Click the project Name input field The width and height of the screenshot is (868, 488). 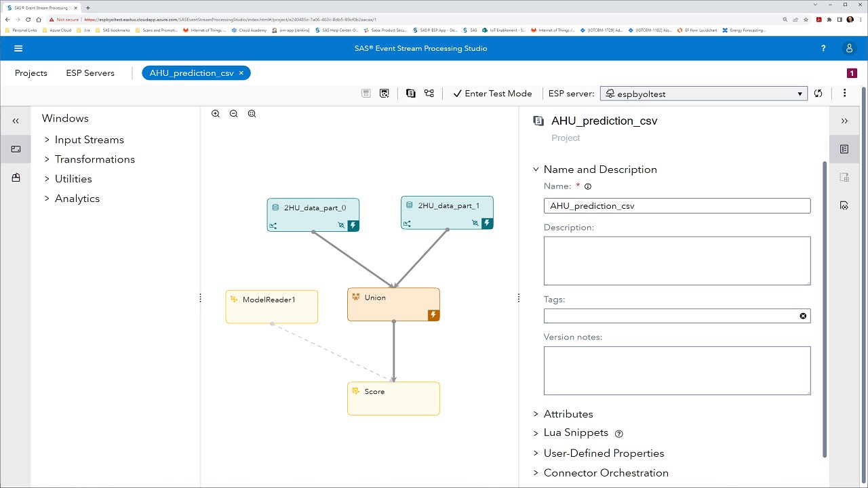[x=677, y=205]
